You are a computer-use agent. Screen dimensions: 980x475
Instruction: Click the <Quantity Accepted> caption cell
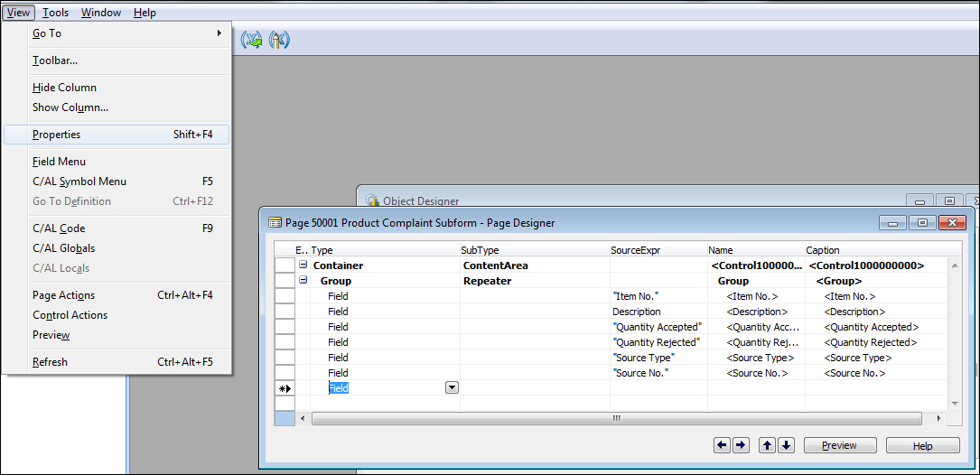click(x=875, y=327)
